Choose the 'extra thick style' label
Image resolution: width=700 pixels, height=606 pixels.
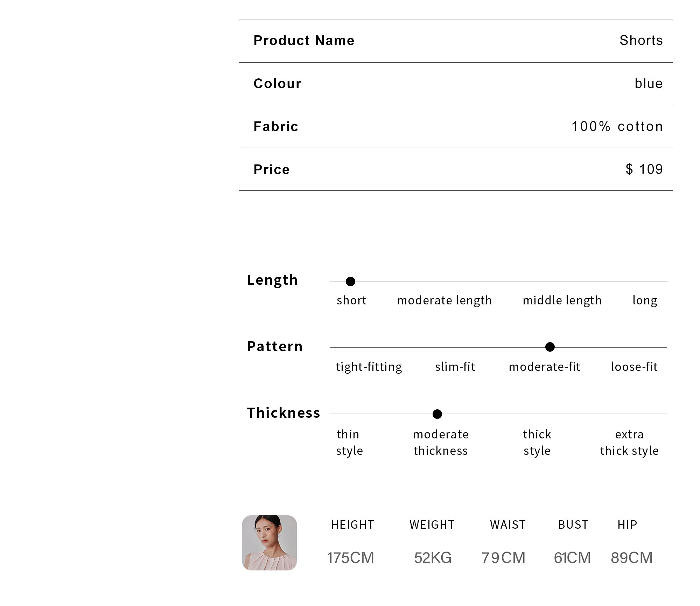click(629, 442)
